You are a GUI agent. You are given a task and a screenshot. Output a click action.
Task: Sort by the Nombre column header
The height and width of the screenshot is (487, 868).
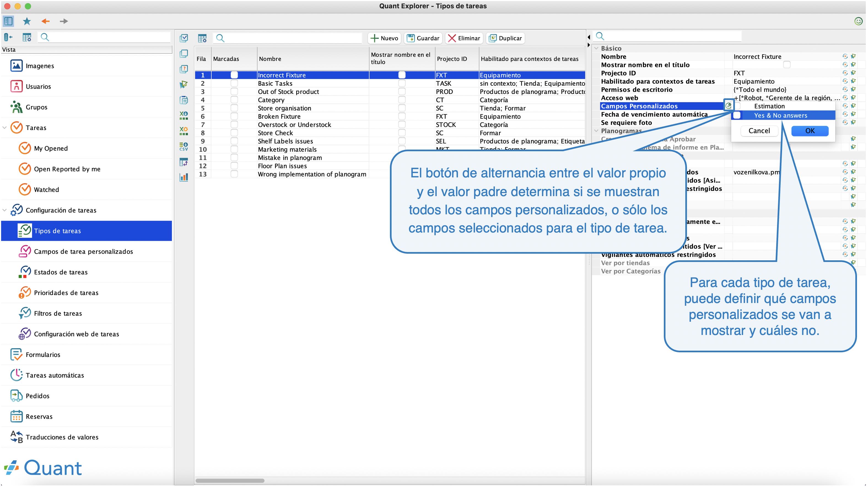tap(313, 59)
